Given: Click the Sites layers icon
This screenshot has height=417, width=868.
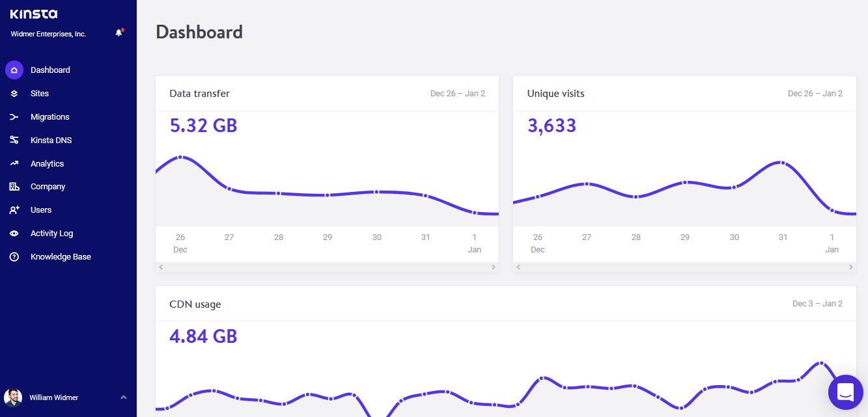Looking at the screenshot, I should click(x=14, y=94).
